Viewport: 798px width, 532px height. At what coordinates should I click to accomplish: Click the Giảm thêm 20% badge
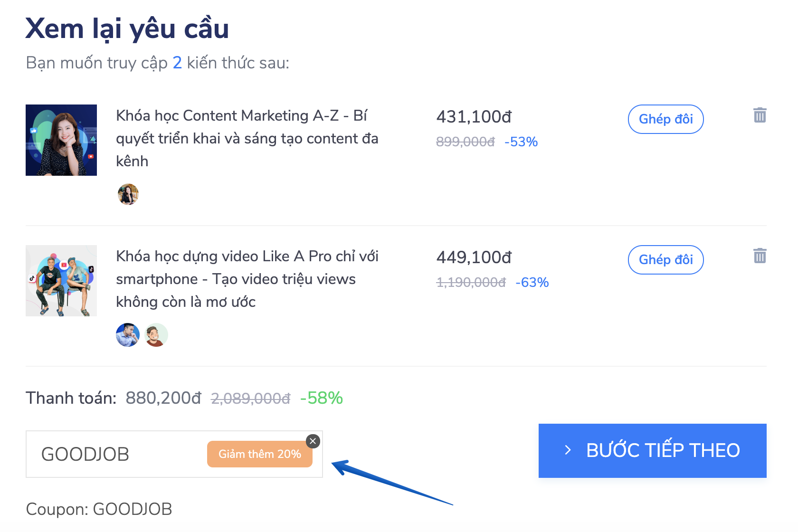coord(260,454)
